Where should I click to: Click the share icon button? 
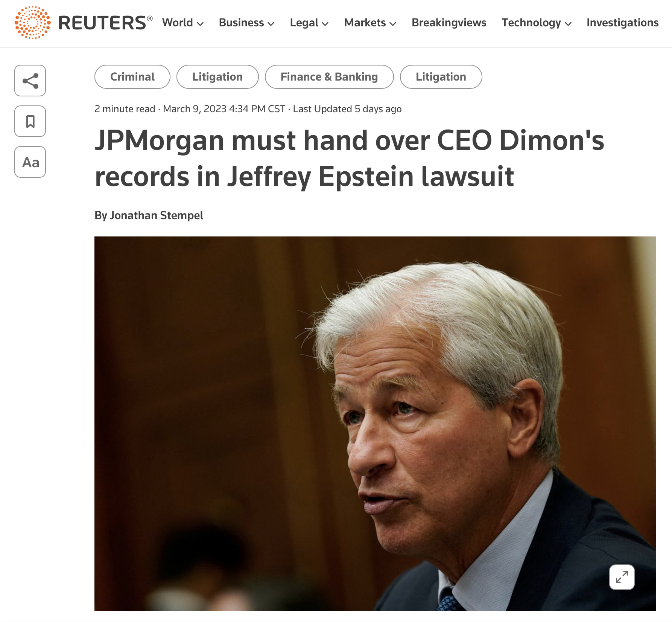tap(30, 81)
